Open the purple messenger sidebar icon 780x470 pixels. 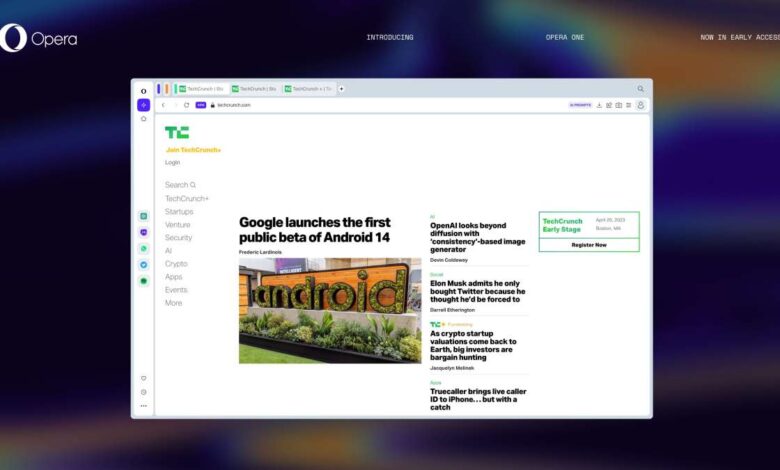click(x=143, y=232)
